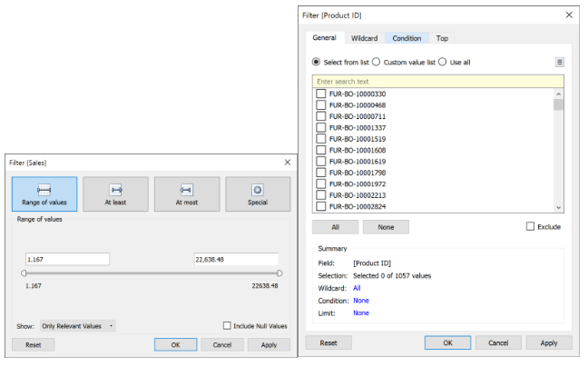Click Reset in the Sales filter
The image size is (588, 367).
[33, 344]
